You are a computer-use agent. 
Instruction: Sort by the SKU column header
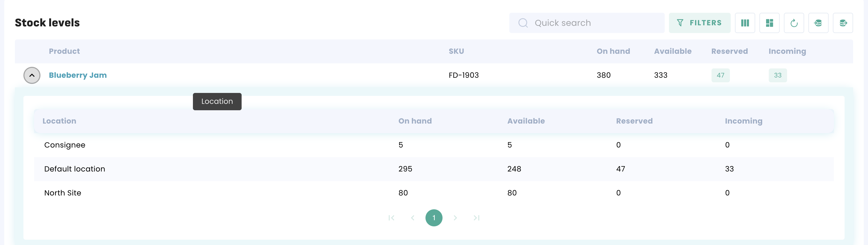(456, 51)
